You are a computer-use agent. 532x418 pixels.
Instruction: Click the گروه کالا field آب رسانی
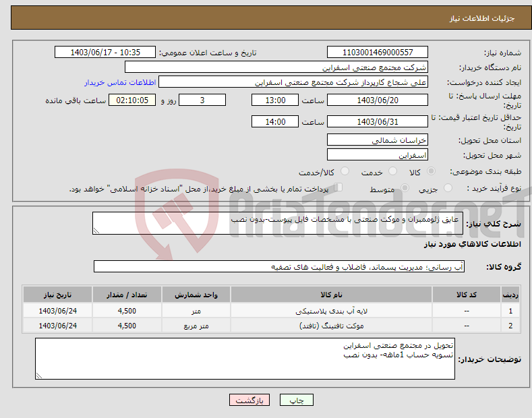pos(279,267)
